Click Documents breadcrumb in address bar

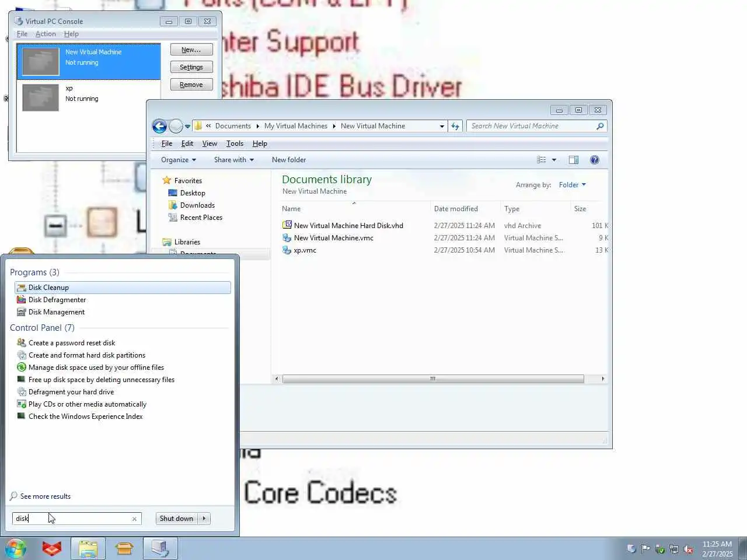233,126
